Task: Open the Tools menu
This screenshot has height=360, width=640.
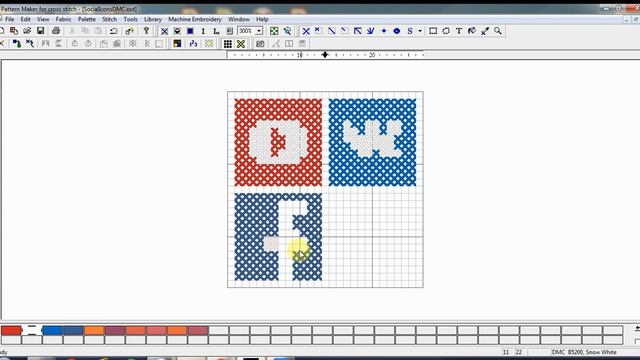Action: point(131,19)
